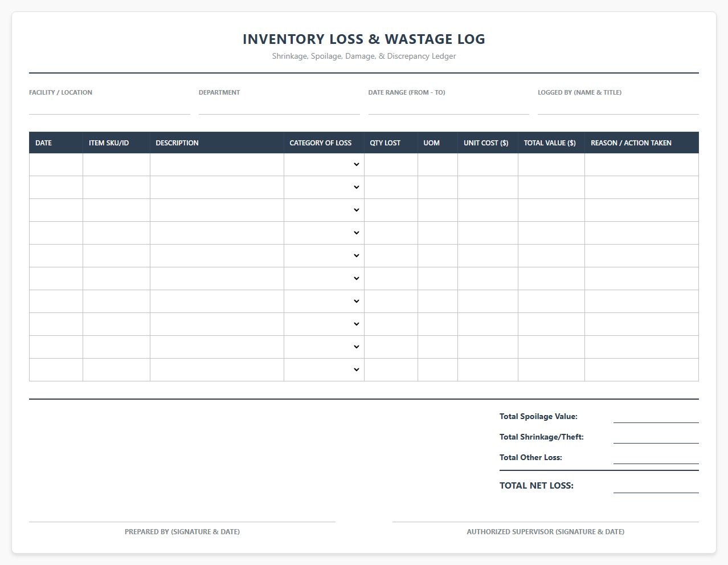Click the Description cell in first row
728x565 pixels.
(217, 165)
